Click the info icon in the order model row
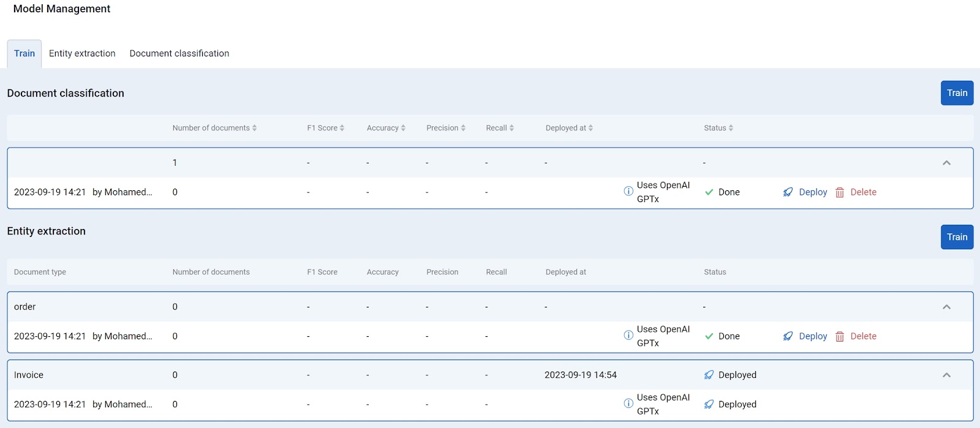Viewport: 980px width, 428px height. [x=628, y=335]
